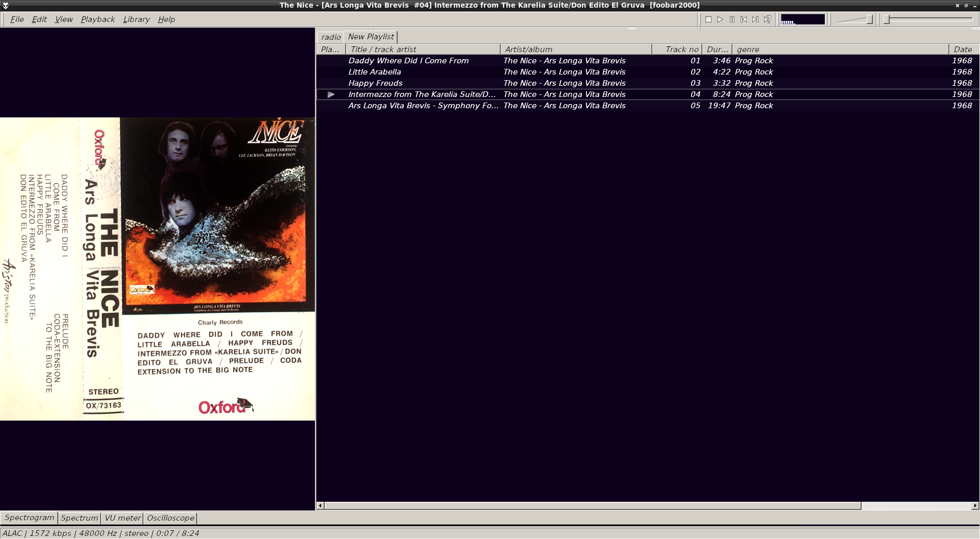Screen dimensions: 980x539
Task: Skip to the next track
Action: click(x=755, y=19)
